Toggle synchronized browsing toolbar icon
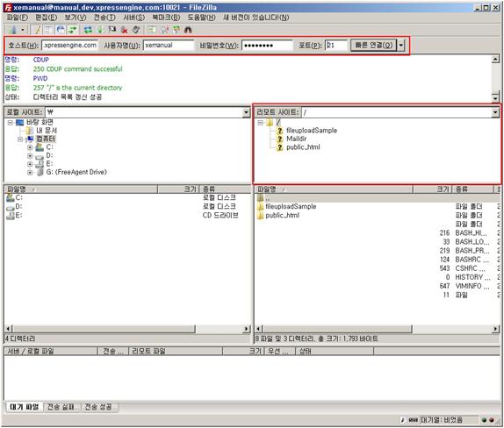This screenshot has width=504, height=428. [176, 30]
